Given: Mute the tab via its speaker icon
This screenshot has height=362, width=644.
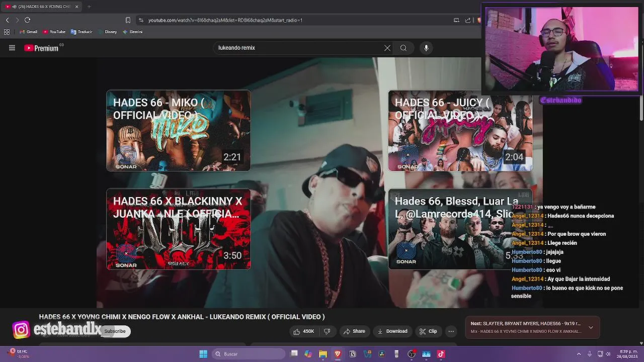Looking at the screenshot, I should (x=14, y=7).
